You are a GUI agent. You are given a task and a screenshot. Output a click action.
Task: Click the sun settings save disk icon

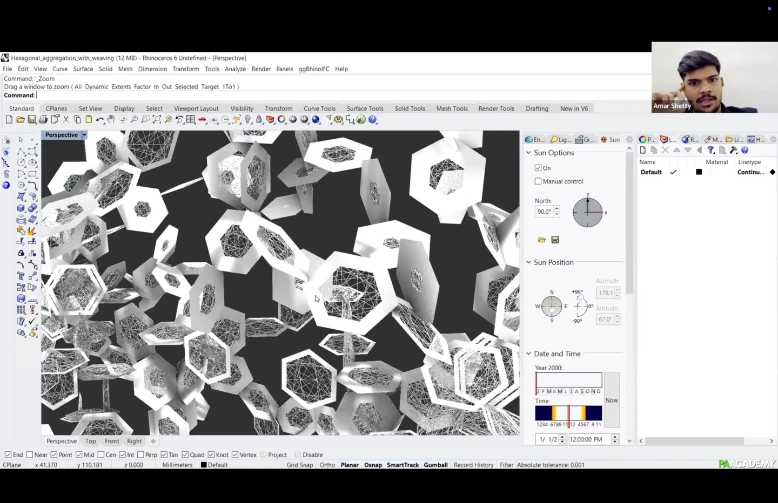coord(555,240)
